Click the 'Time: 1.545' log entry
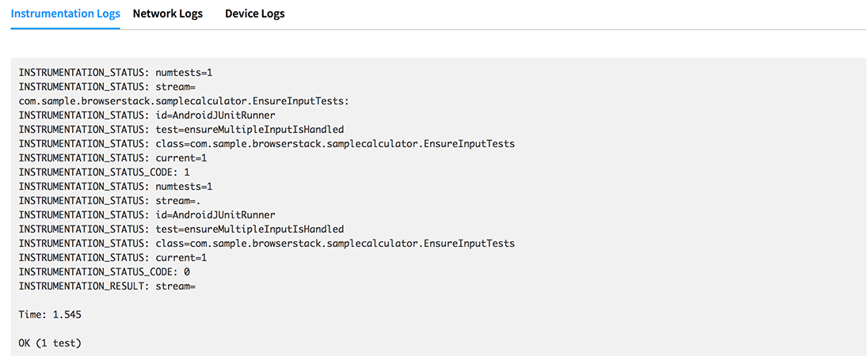Viewport: 868px width, 356px height. click(x=50, y=314)
